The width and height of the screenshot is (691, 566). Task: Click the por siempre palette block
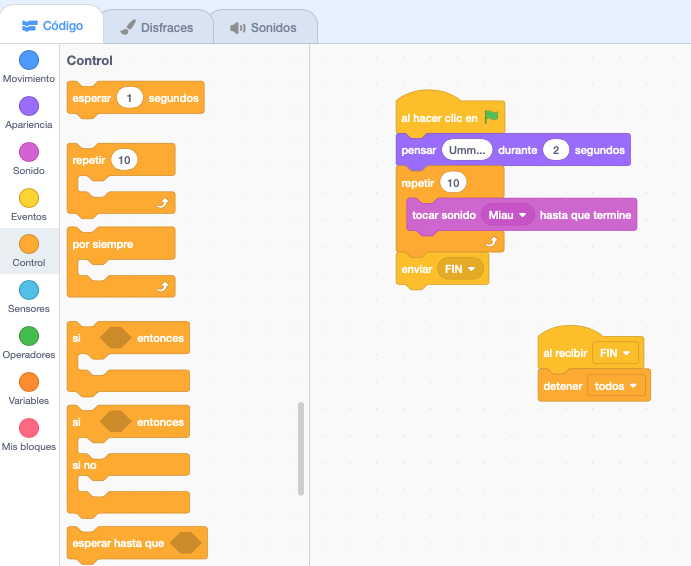click(103, 244)
